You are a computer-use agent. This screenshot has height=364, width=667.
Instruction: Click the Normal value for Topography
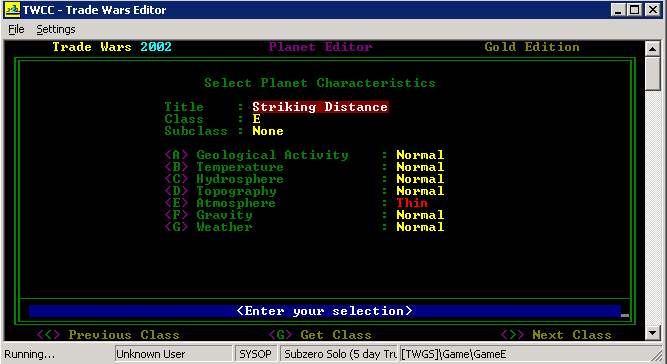[x=420, y=191]
